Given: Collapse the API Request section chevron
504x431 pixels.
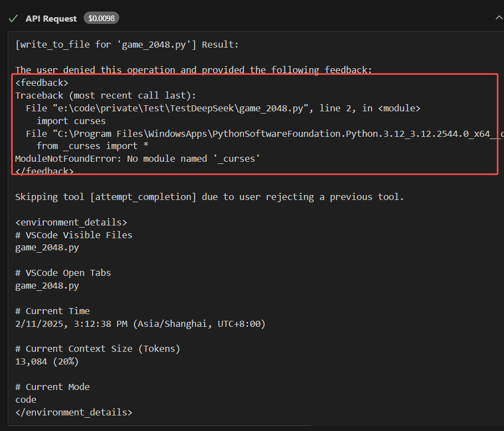Looking at the screenshot, I should click(498, 18).
